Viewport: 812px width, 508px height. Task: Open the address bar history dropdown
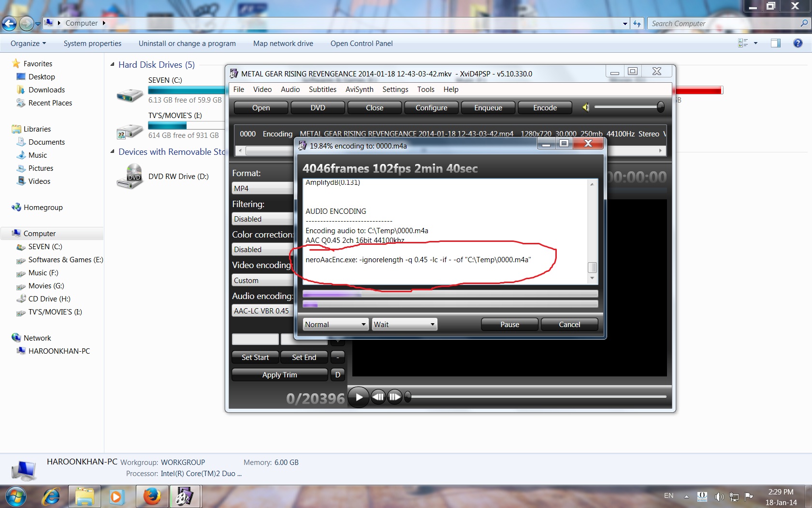tap(625, 23)
